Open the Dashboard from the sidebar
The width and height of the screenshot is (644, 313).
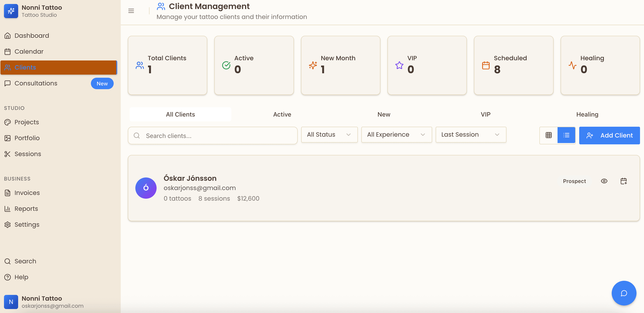(32, 35)
